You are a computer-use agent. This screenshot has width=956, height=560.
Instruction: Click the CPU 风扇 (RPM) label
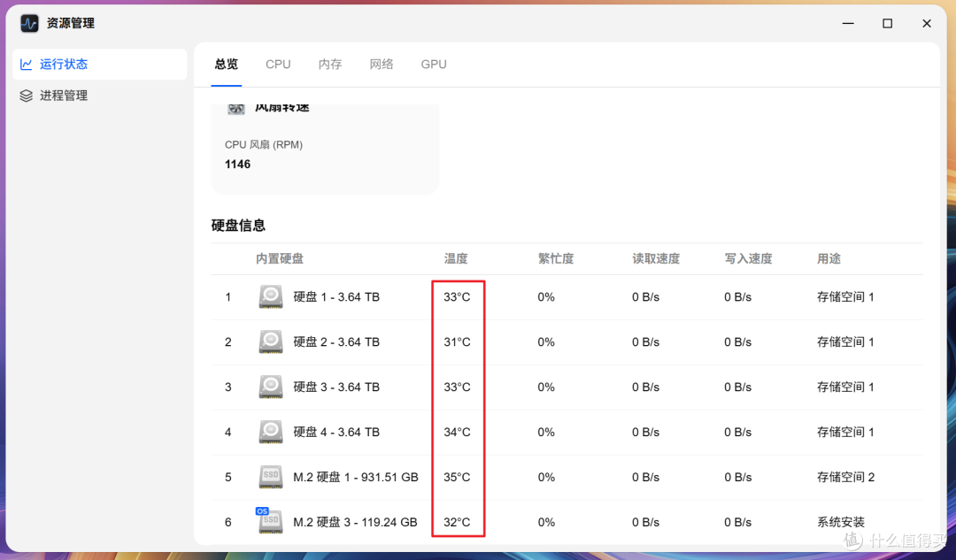(264, 144)
